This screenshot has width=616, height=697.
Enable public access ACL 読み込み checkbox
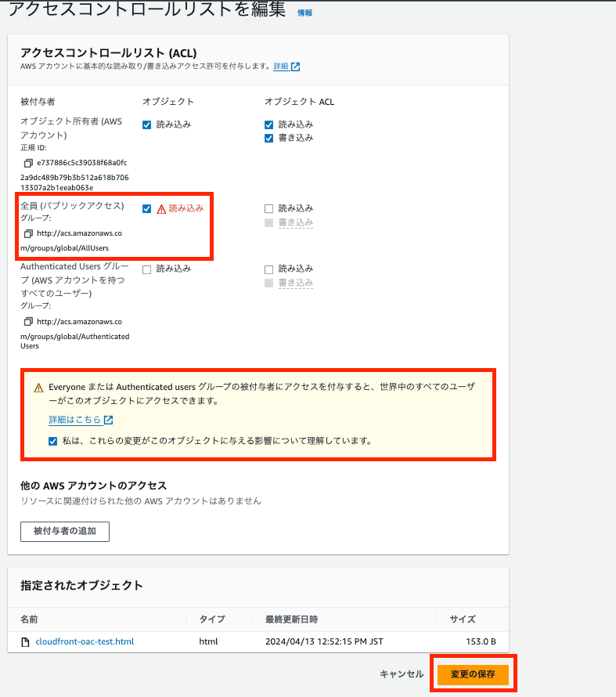(x=268, y=209)
